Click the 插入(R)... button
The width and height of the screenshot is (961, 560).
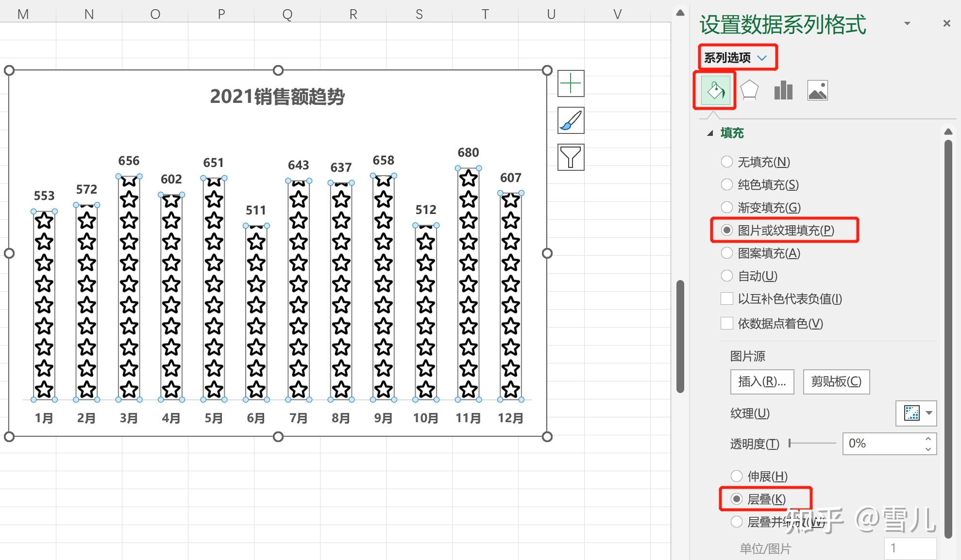762,381
